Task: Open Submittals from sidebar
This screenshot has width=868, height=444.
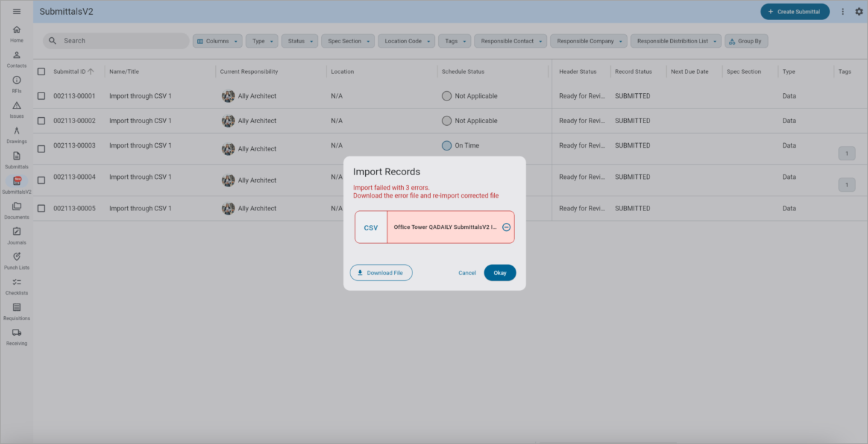Action: pos(17,160)
